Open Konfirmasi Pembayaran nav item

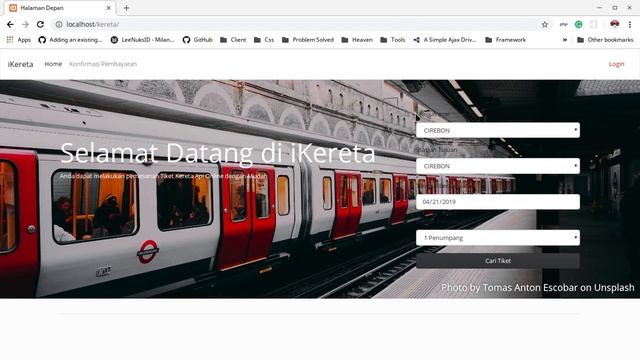[103, 64]
